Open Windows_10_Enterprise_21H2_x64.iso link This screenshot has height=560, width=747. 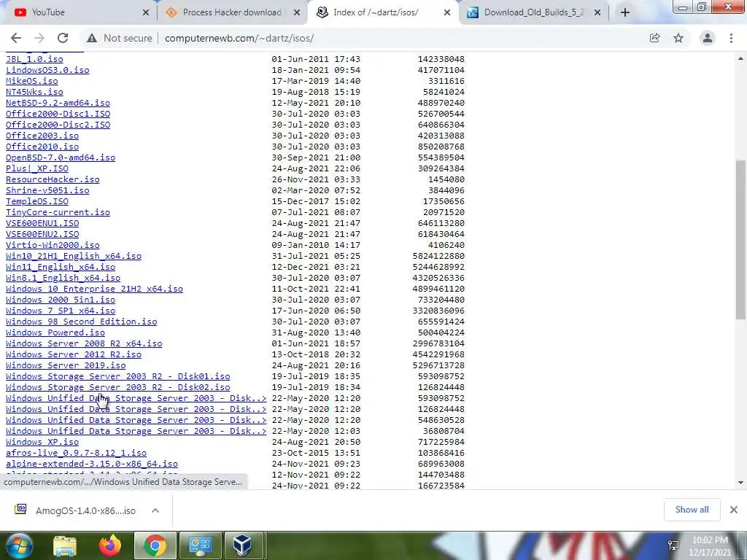(94, 289)
